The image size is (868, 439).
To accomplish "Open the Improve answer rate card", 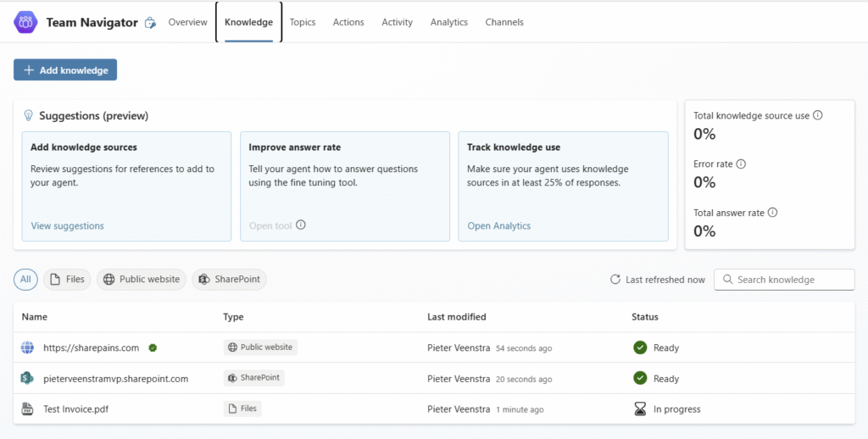I will (x=345, y=186).
